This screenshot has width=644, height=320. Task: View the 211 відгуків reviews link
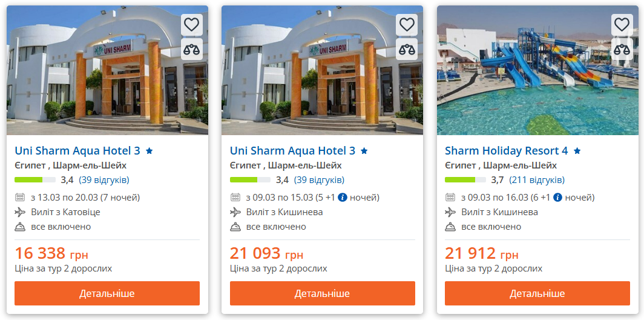(537, 180)
